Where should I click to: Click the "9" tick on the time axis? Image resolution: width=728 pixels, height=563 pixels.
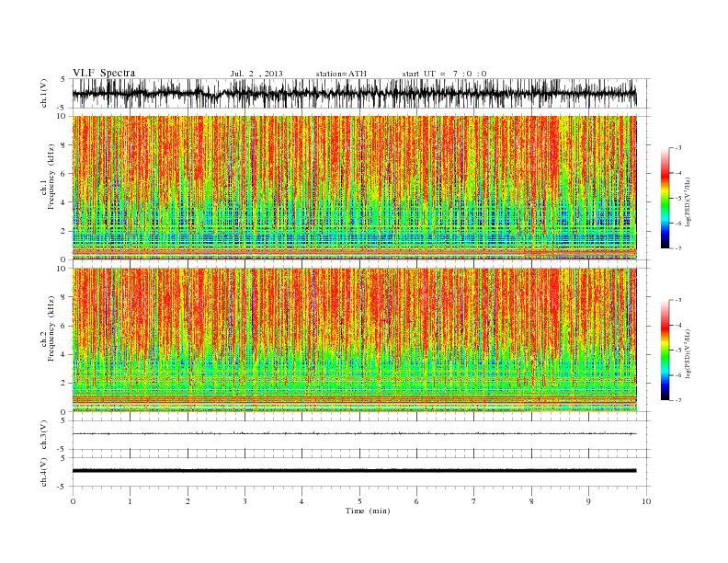tap(588, 501)
